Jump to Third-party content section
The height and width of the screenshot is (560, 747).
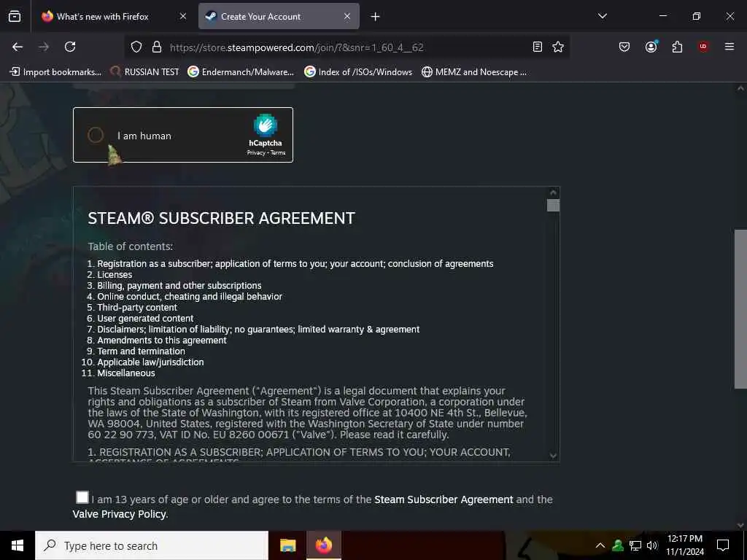137,308
